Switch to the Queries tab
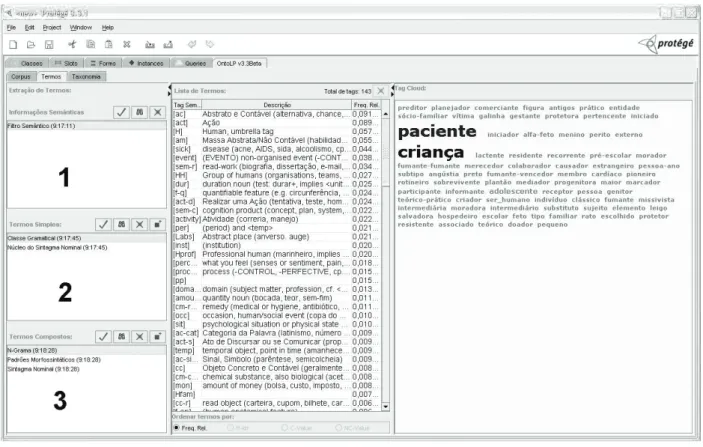This screenshot has height=447, width=703. 192,63
